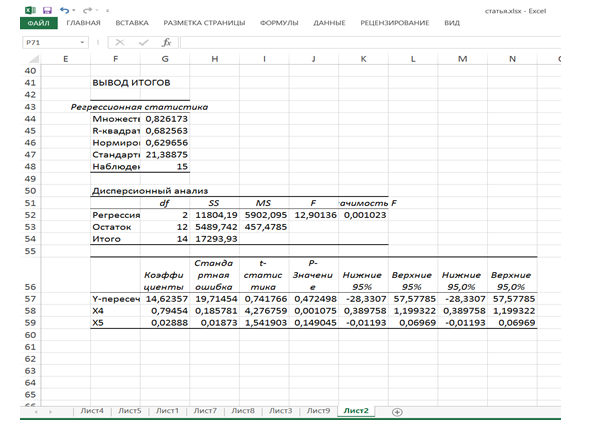Click the Cancel entry X icon
Image resolution: width=607 pixels, height=422 pixels.
pyautogui.click(x=119, y=44)
